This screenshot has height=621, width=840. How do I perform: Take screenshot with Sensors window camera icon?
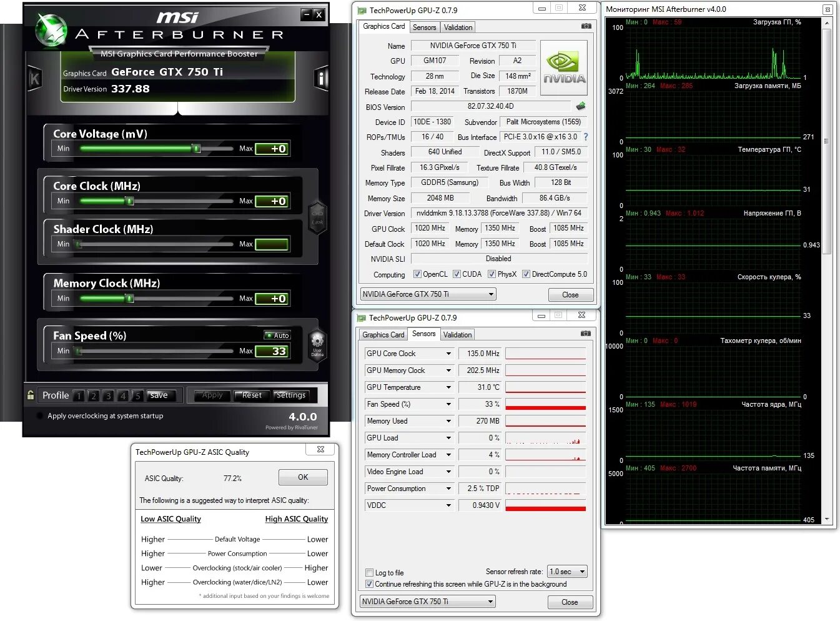[585, 334]
